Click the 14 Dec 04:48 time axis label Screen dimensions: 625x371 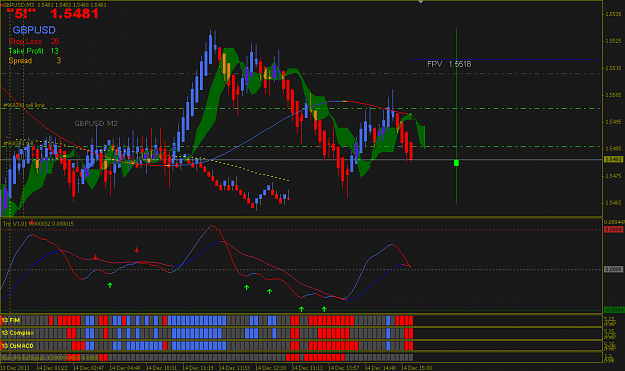pyautogui.click(x=125, y=368)
